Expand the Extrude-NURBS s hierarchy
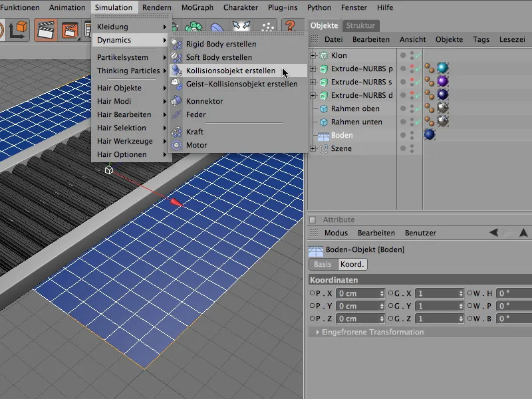This screenshot has height=399, width=532. pos(313,82)
